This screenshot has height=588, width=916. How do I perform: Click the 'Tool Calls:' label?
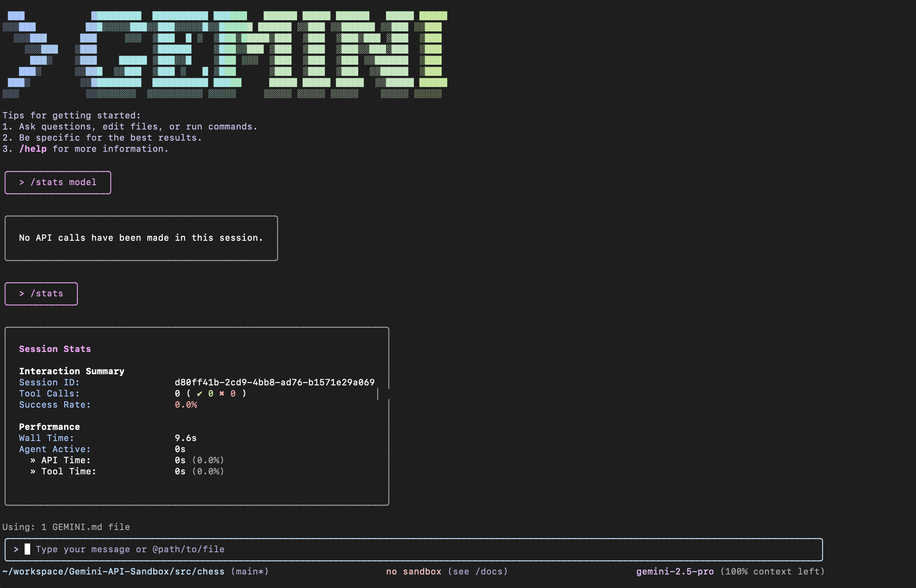point(49,393)
